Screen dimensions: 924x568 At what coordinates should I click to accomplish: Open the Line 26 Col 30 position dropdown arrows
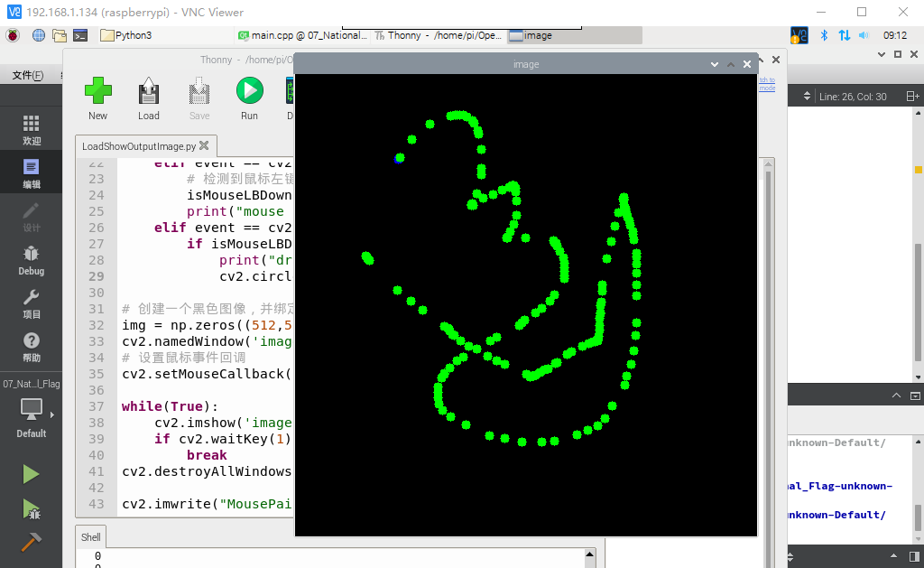coord(807,96)
